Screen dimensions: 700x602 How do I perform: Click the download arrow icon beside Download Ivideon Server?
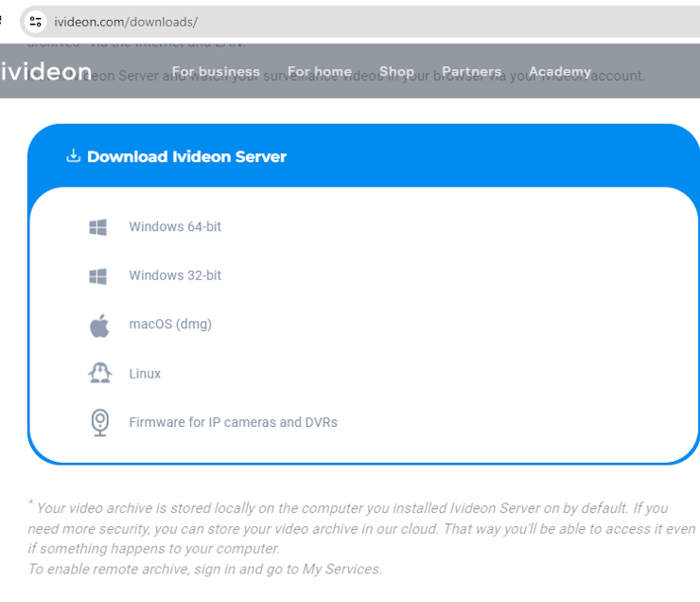tap(73, 155)
